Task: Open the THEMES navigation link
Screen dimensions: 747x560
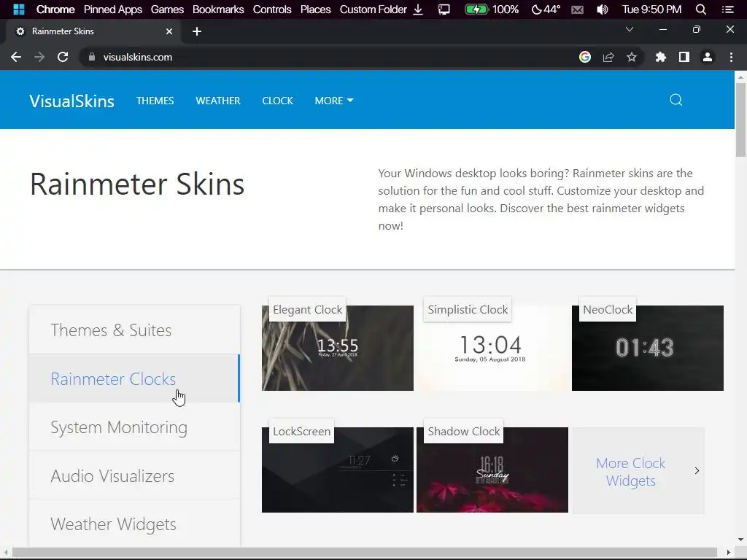Action: 155,101
